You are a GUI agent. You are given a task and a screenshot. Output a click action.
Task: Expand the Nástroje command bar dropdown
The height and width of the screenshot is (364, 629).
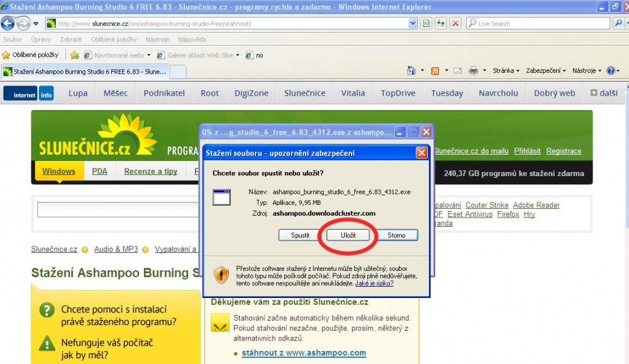pyautogui.click(x=587, y=70)
